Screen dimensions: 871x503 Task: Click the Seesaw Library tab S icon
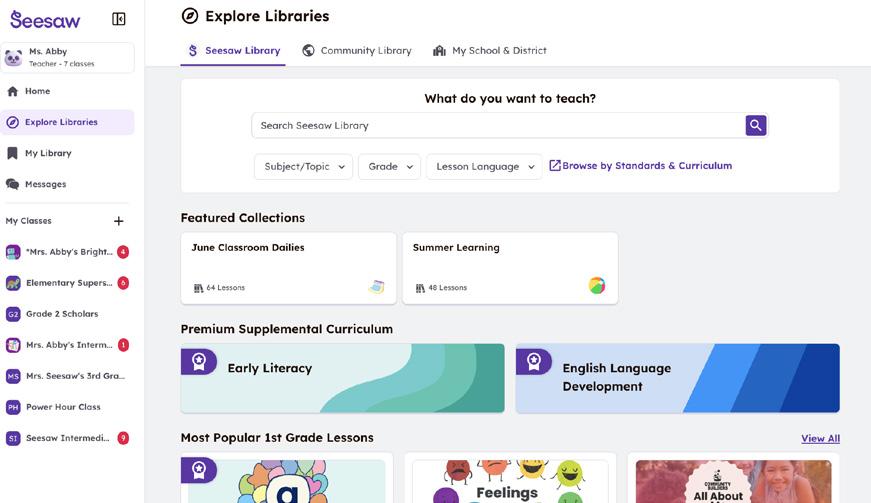193,51
